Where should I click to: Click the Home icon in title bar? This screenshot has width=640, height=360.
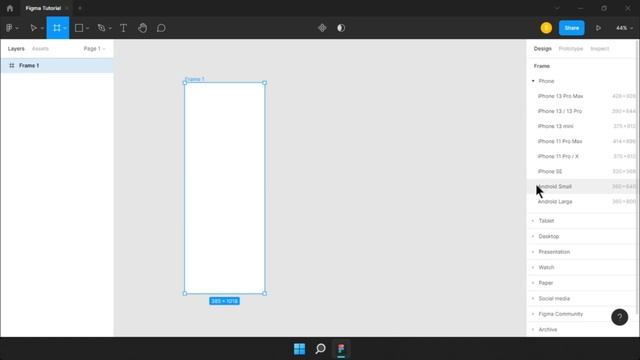coord(10,8)
